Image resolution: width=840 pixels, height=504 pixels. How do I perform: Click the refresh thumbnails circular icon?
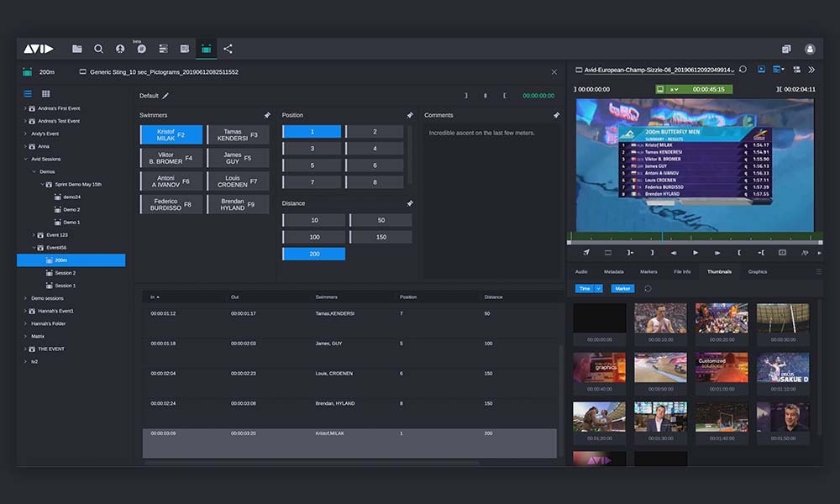click(x=648, y=289)
